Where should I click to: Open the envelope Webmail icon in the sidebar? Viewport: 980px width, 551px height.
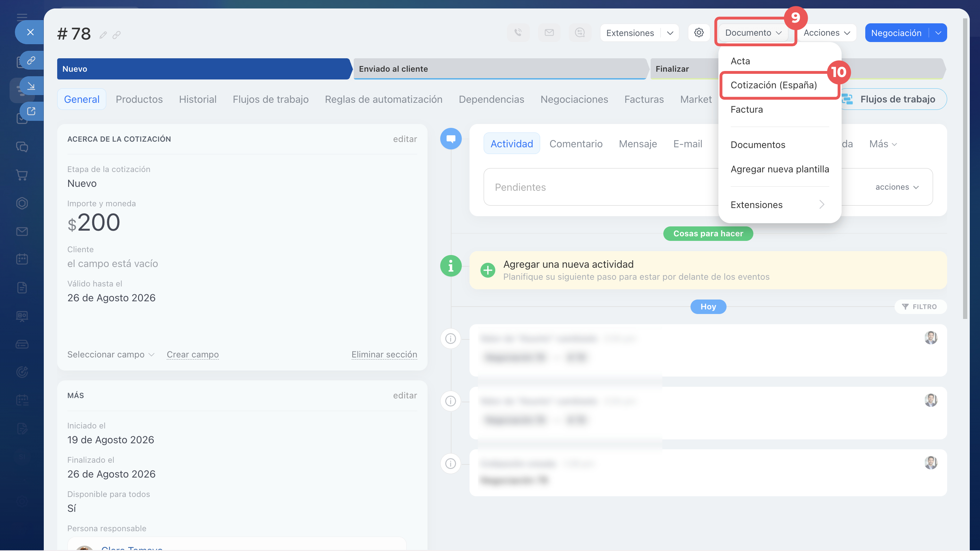pyautogui.click(x=22, y=231)
